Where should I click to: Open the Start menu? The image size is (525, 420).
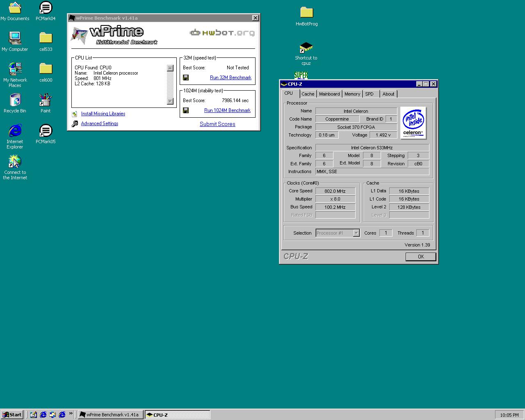[x=12, y=415]
